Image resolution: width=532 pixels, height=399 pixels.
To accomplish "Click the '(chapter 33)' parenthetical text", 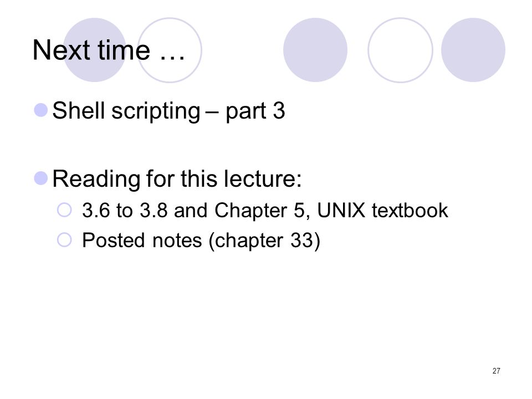I will click(x=264, y=241).
